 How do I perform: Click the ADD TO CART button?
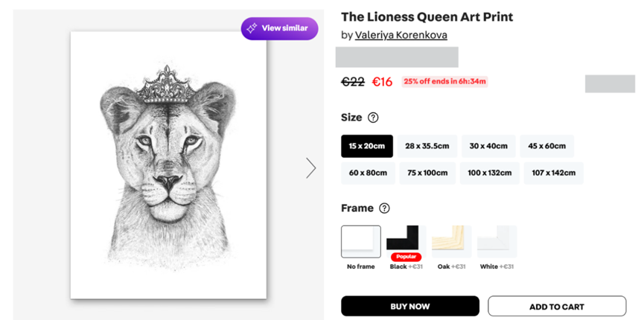[x=556, y=307]
